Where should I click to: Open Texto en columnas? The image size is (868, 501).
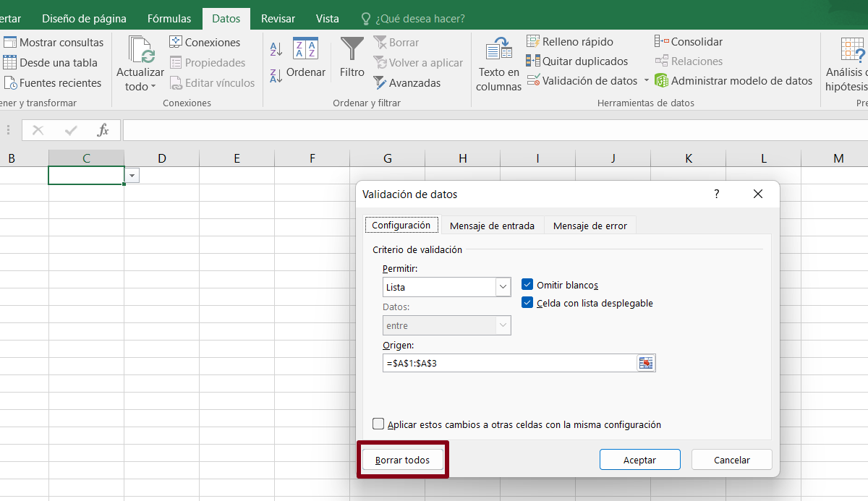[499, 65]
